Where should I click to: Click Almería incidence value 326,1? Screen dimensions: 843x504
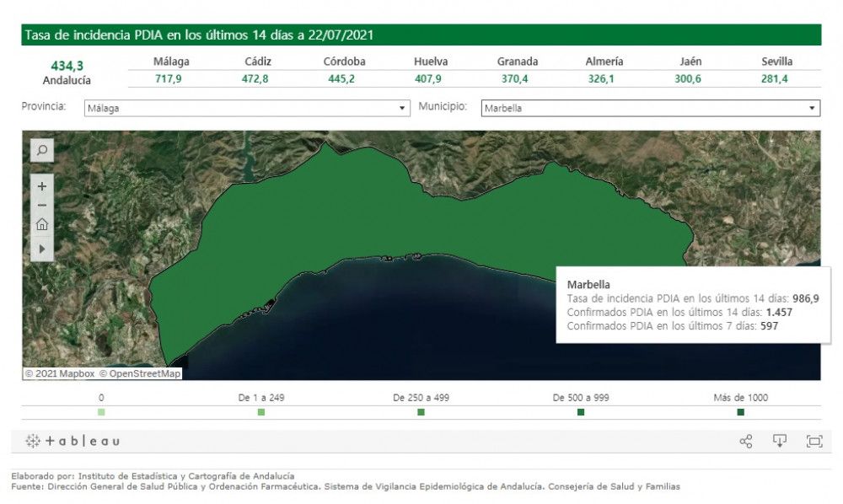click(x=601, y=79)
